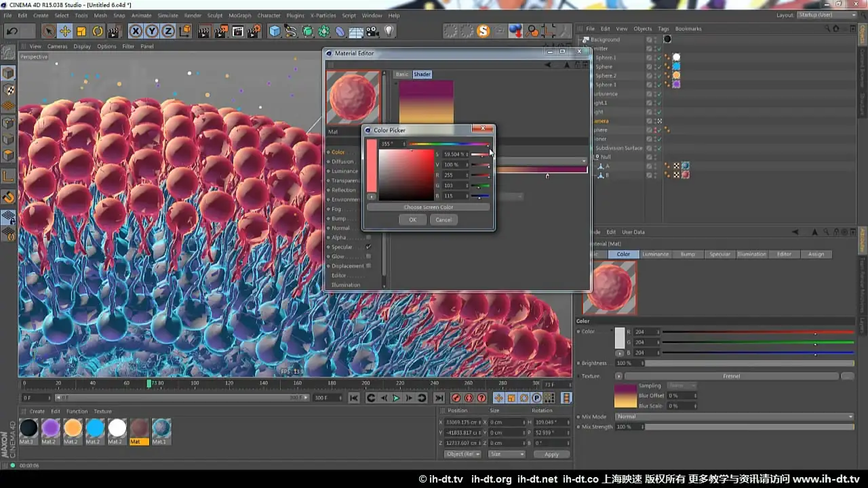Open the Mix Mode Normal dropdown
868x488 pixels.
[x=734, y=417]
